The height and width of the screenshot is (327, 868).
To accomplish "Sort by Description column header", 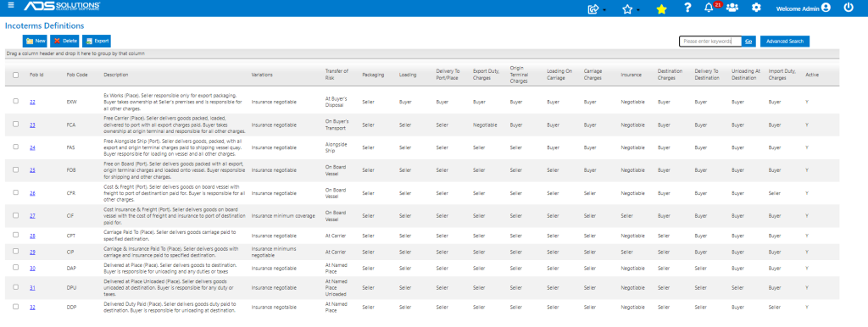I will coord(115,75).
